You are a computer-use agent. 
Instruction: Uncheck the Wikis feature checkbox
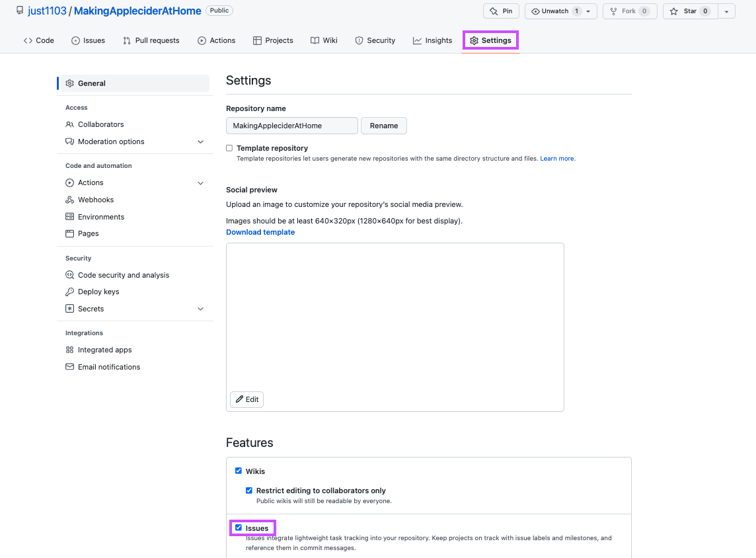coord(238,471)
